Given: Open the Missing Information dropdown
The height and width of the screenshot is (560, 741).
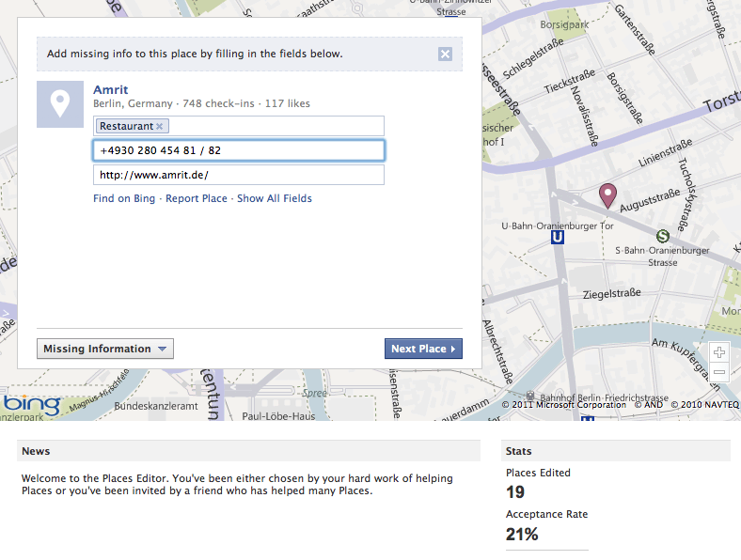Looking at the screenshot, I should click(105, 349).
